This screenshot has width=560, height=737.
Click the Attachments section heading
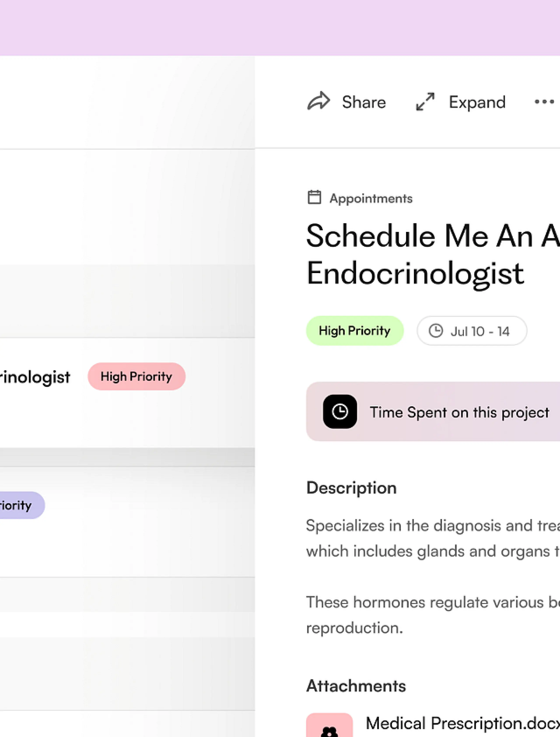[356, 686]
